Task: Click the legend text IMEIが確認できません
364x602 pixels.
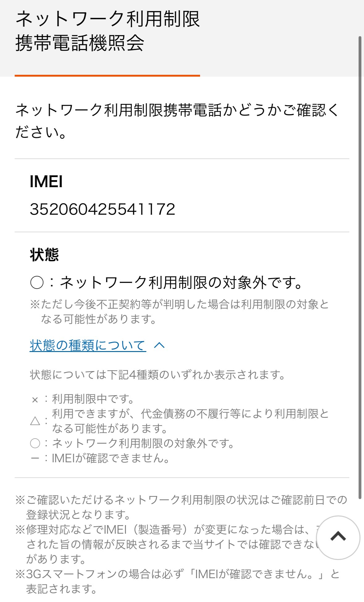Action: coord(111,458)
